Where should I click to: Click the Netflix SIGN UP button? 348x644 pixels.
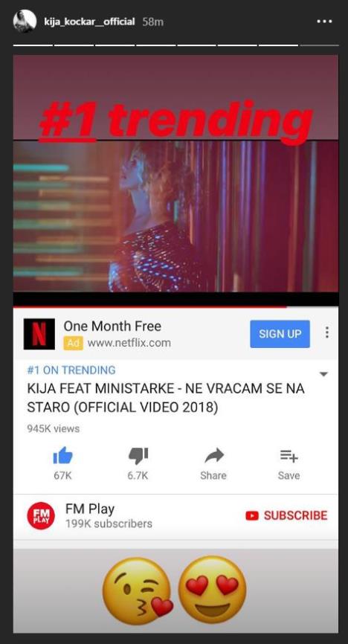pos(280,334)
